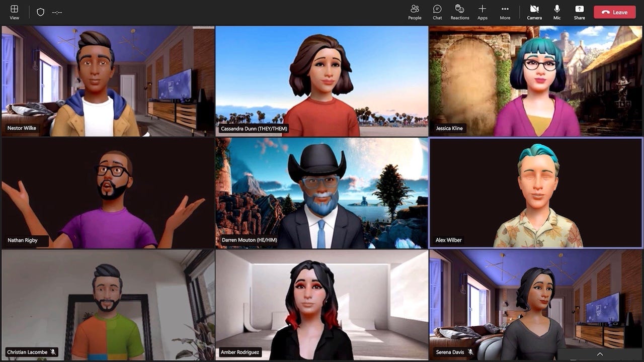Open the meeting Chat
Image resolution: width=644 pixels, height=362 pixels.
pyautogui.click(x=437, y=11)
